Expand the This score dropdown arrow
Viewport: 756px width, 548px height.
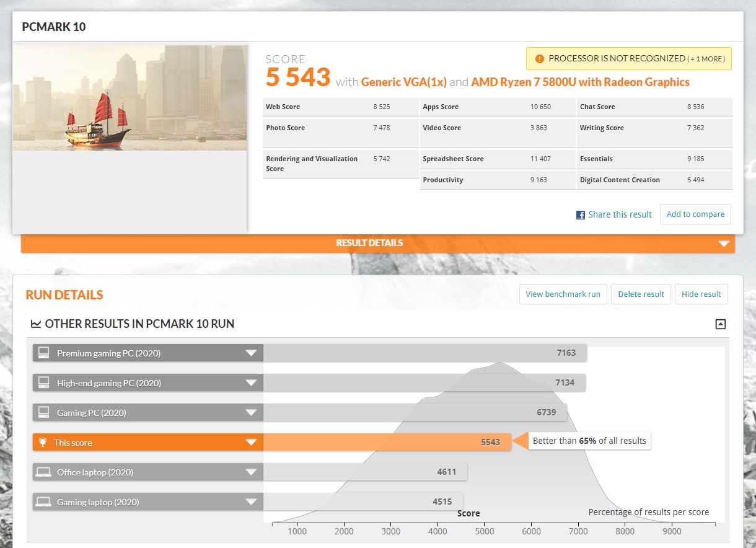251,443
